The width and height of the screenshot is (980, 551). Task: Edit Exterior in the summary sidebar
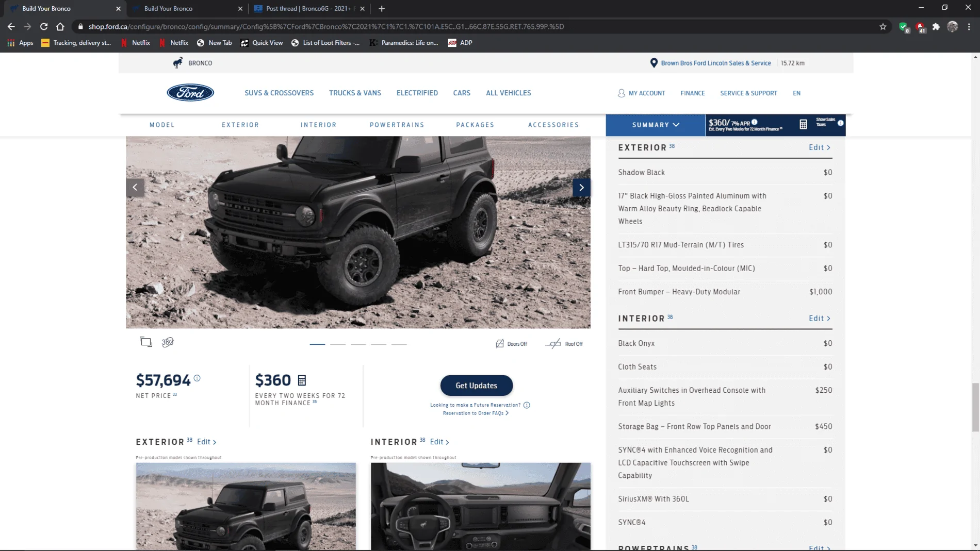click(x=820, y=147)
